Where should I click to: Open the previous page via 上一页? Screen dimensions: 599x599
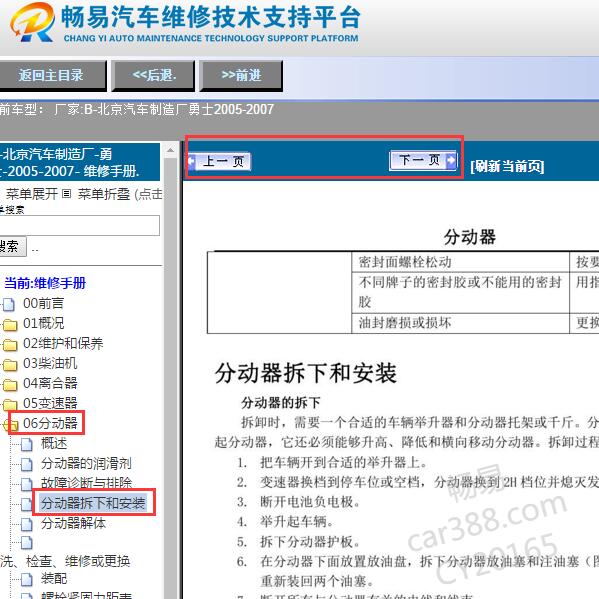tap(220, 161)
